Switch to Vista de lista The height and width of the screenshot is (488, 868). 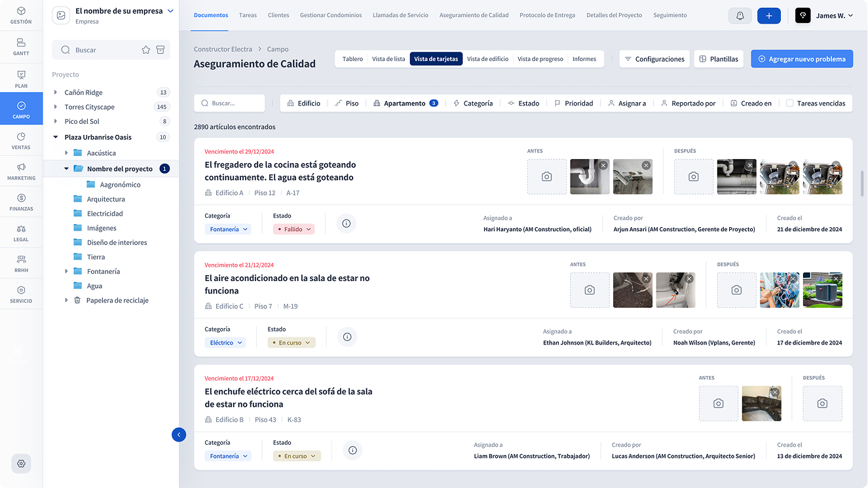(388, 59)
